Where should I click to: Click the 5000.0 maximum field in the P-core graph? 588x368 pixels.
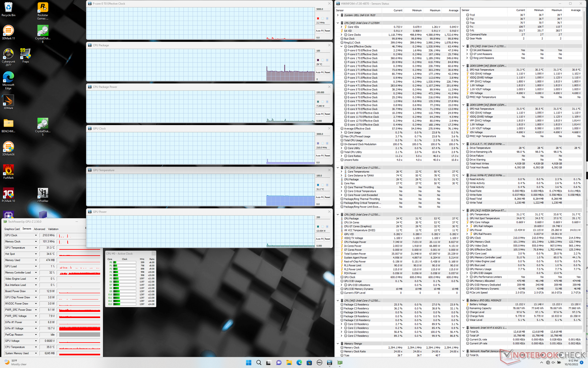coord(323,9)
